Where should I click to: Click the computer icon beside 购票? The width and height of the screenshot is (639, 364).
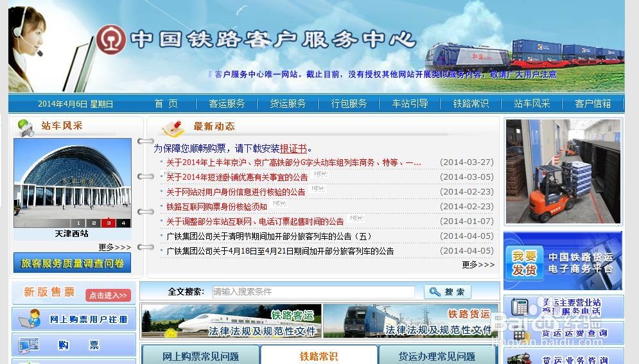tap(28, 345)
